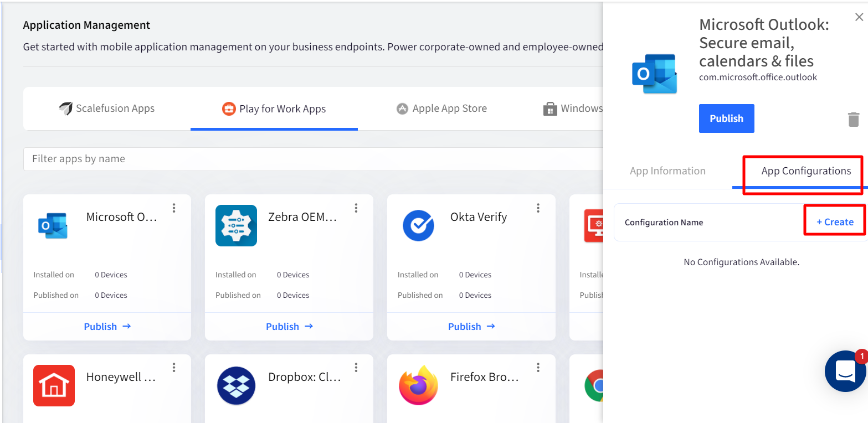Screen dimensions: 868x423
Task: Click the blue Publish button in side panel
Action: pyautogui.click(x=726, y=118)
